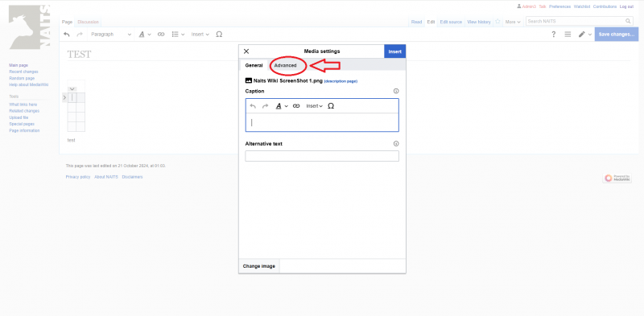Screen dimensions: 644x316
Task: Click the Insert button in Media settings
Action: click(394, 51)
